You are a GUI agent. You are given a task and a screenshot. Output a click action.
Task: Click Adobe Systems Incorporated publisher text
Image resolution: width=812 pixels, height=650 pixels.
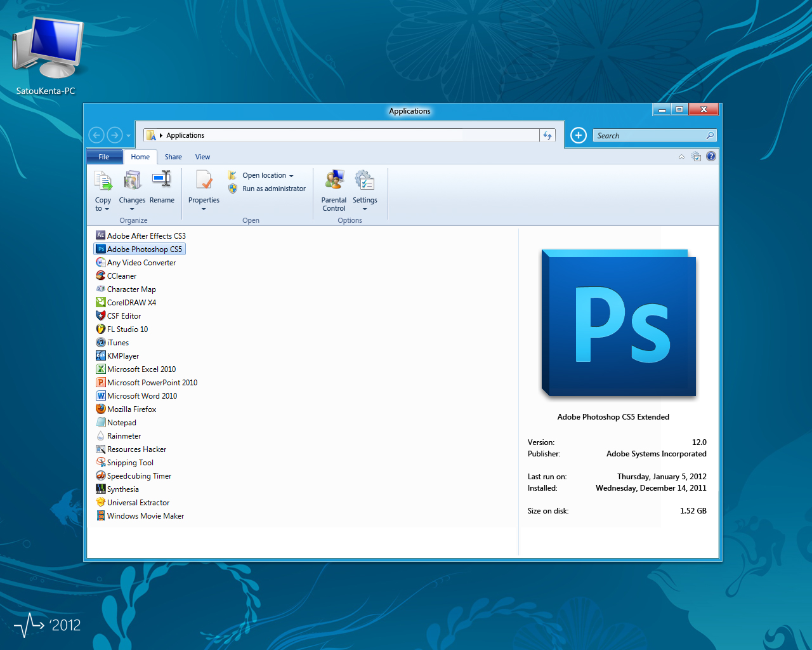click(x=657, y=454)
